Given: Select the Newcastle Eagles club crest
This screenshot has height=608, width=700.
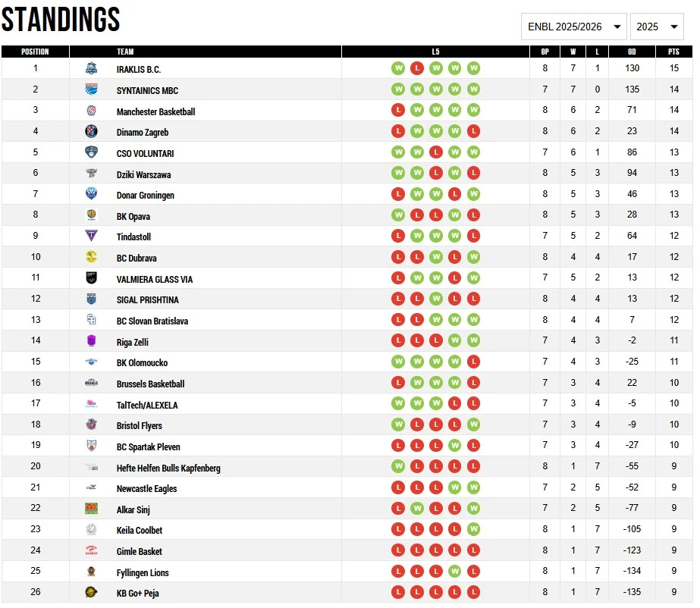Looking at the screenshot, I should click(x=91, y=488).
